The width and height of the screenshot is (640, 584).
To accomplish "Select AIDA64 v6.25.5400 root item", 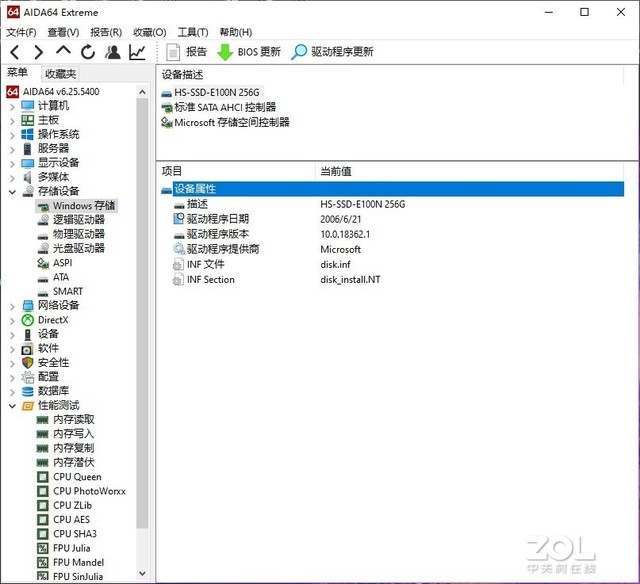I will (x=53, y=92).
